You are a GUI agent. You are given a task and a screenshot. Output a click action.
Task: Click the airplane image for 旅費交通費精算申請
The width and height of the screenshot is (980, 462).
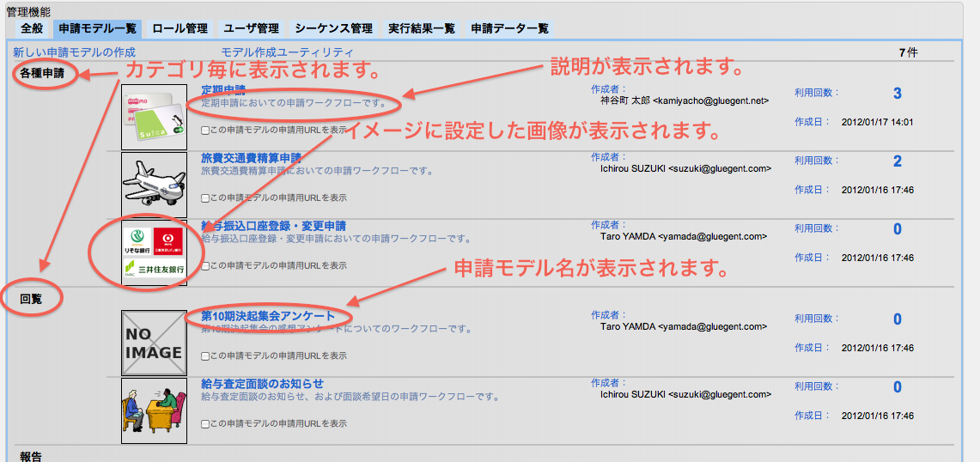[x=154, y=185]
